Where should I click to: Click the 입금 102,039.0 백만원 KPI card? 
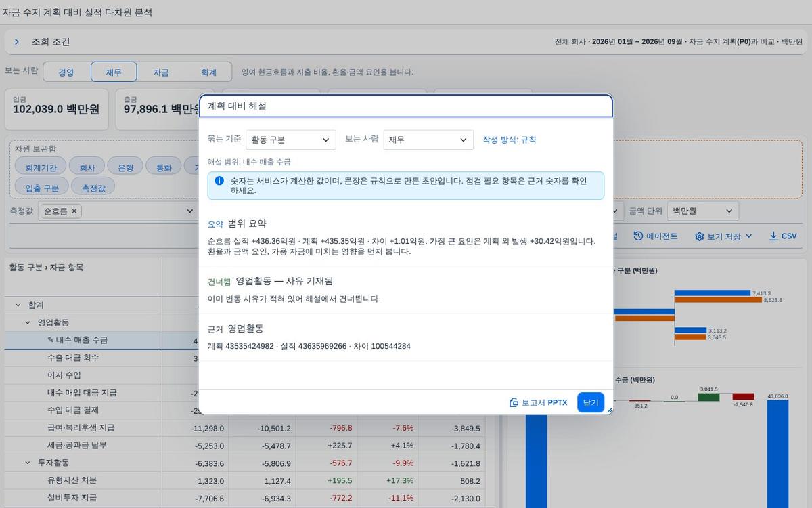56,109
